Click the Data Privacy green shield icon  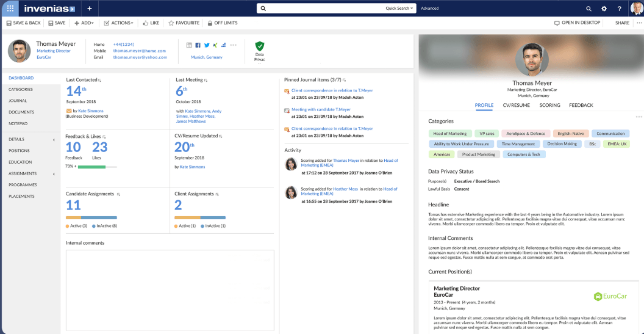[x=260, y=46]
